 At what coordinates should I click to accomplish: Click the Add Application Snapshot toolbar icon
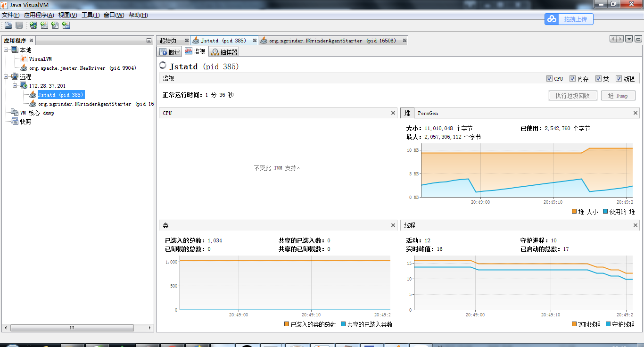(x=66, y=25)
